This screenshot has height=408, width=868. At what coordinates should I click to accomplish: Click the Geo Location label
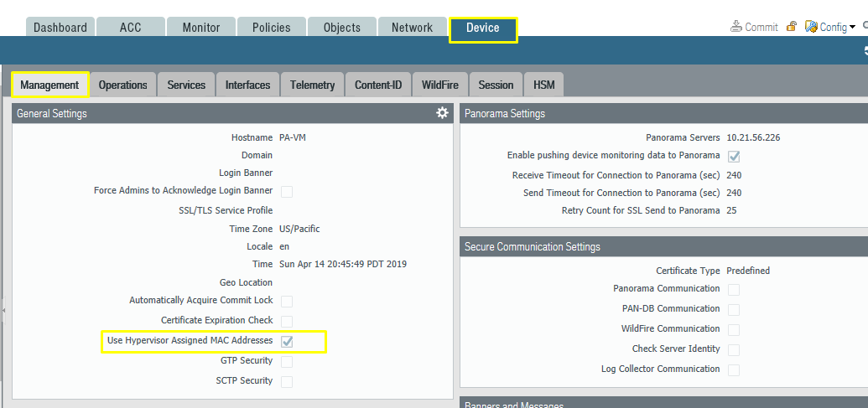pos(247,282)
